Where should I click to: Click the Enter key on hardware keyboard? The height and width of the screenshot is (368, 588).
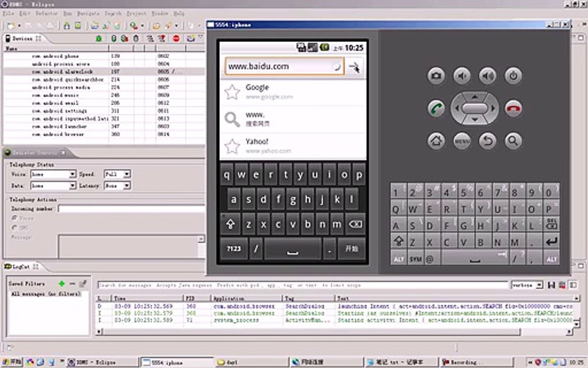coord(552,241)
